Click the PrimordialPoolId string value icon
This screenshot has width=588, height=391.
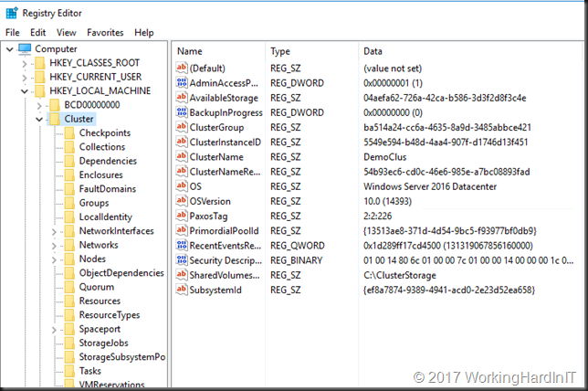tap(182, 230)
